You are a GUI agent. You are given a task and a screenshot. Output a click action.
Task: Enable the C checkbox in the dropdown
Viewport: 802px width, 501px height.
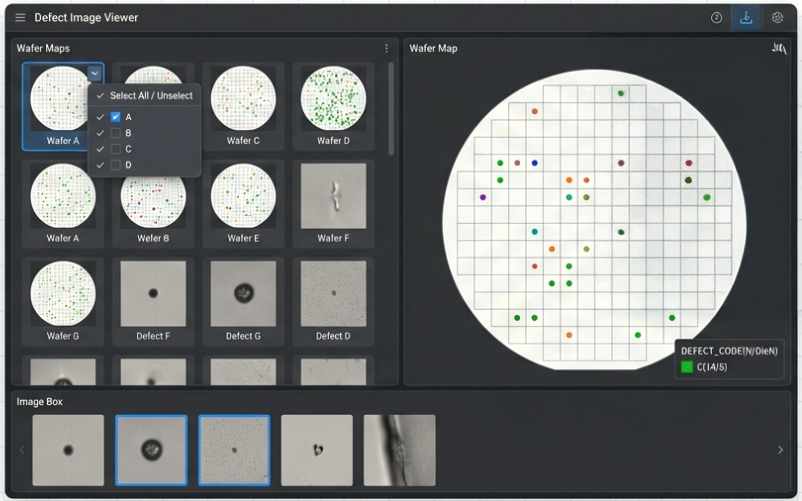(116, 149)
